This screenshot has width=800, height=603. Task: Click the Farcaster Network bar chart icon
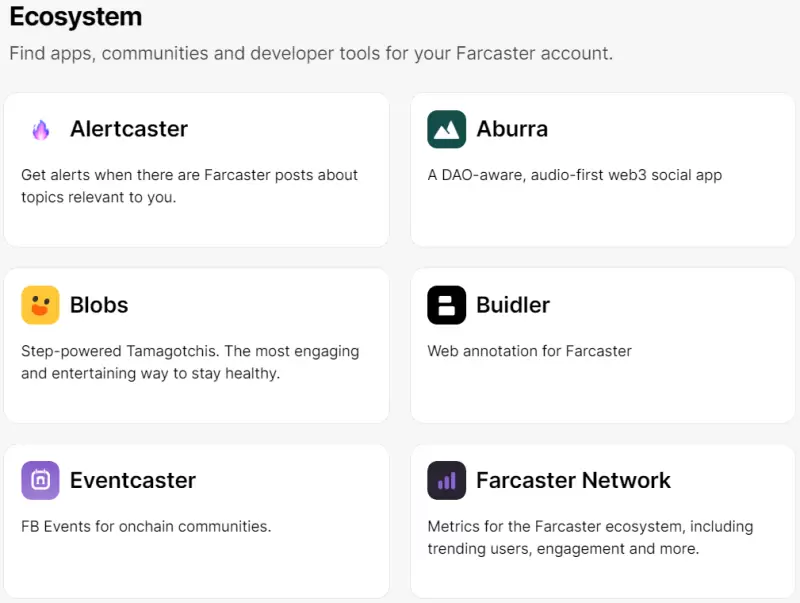click(x=446, y=480)
